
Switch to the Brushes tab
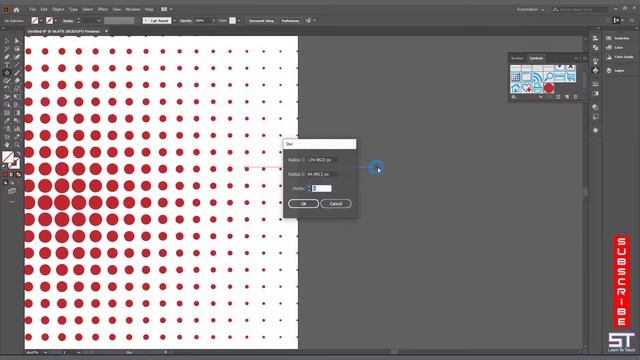click(x=517, y=58)
